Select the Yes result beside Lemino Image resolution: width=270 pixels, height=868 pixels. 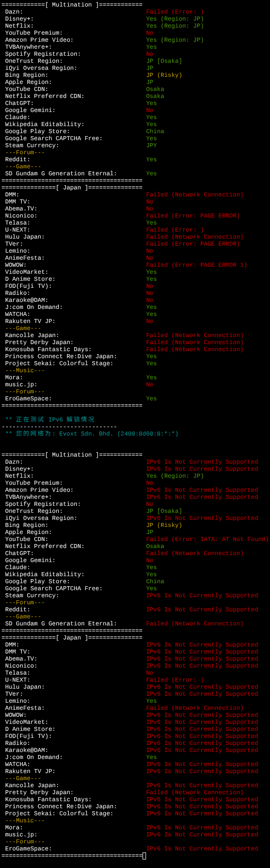[x=152, y=701]
